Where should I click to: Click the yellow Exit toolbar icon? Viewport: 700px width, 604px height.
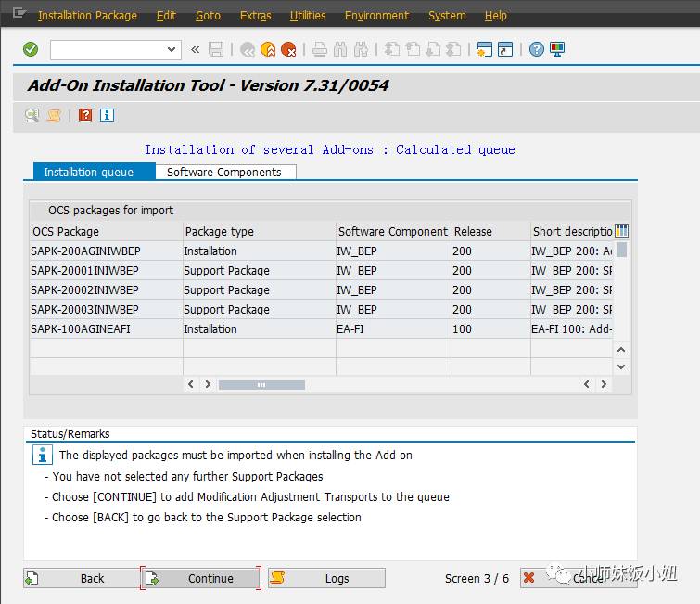268,49
